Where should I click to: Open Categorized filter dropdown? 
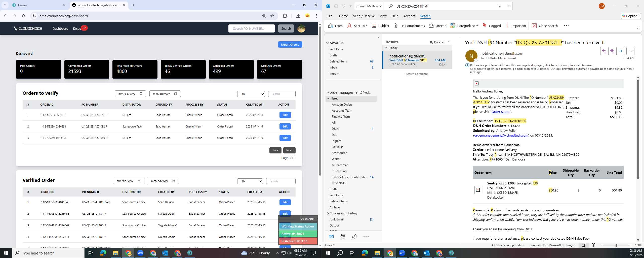pos(464,26)
